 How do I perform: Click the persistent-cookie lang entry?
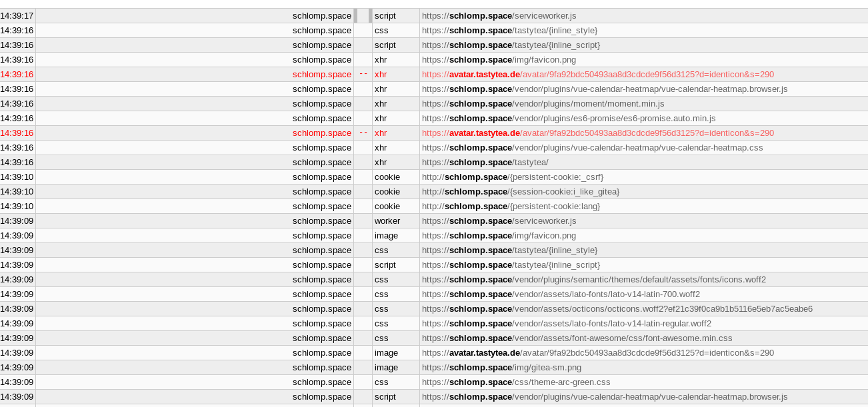(510, 206)
